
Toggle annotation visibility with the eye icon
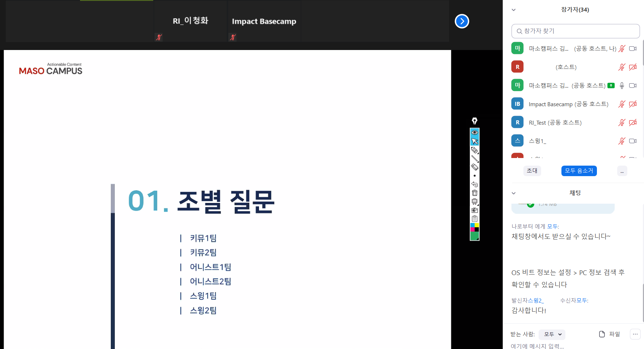[x=474, y=133]
